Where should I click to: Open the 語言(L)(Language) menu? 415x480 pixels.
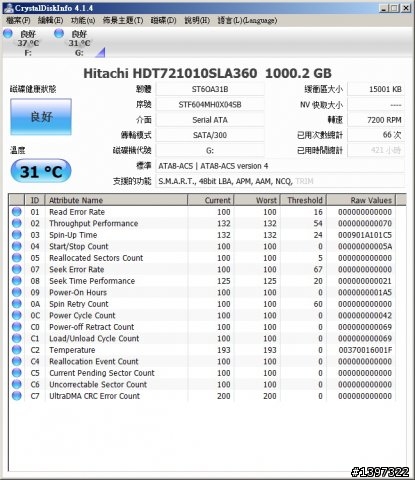247,20
